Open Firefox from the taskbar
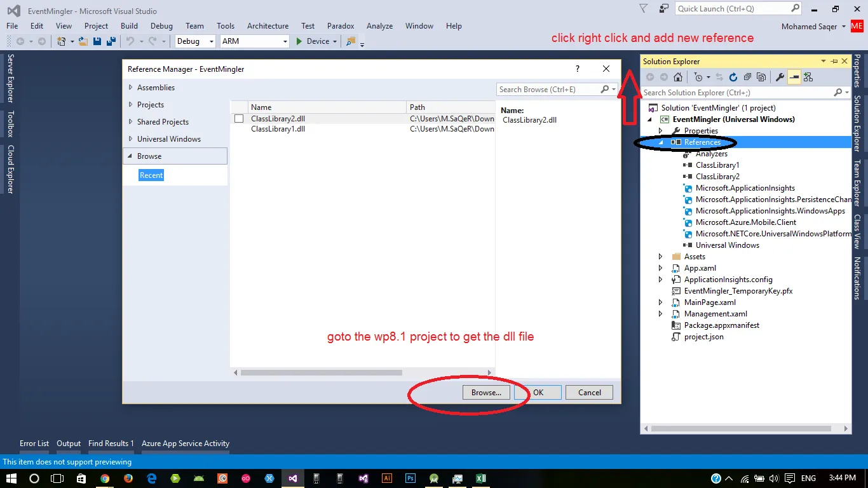868x488 pixels. point(128,478)
